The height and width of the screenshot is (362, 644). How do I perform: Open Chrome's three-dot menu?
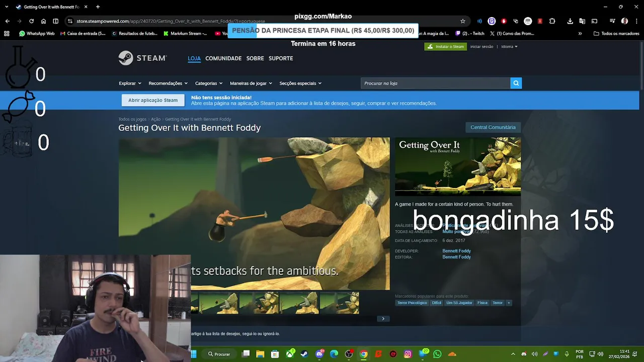(x=636, y=21)
